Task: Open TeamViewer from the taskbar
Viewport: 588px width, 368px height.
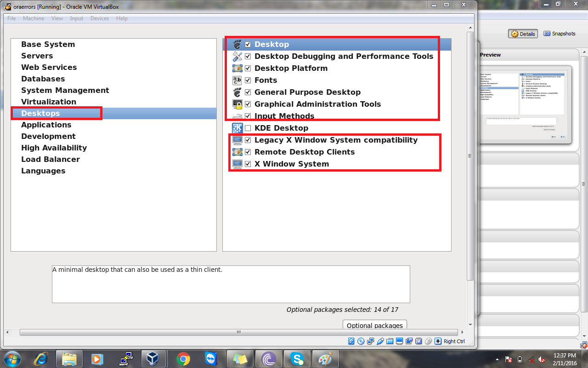Action: click(212, 358)
